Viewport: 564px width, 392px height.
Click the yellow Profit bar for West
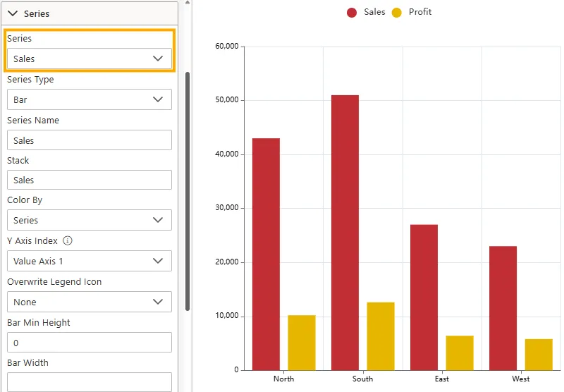click(539, 355)
